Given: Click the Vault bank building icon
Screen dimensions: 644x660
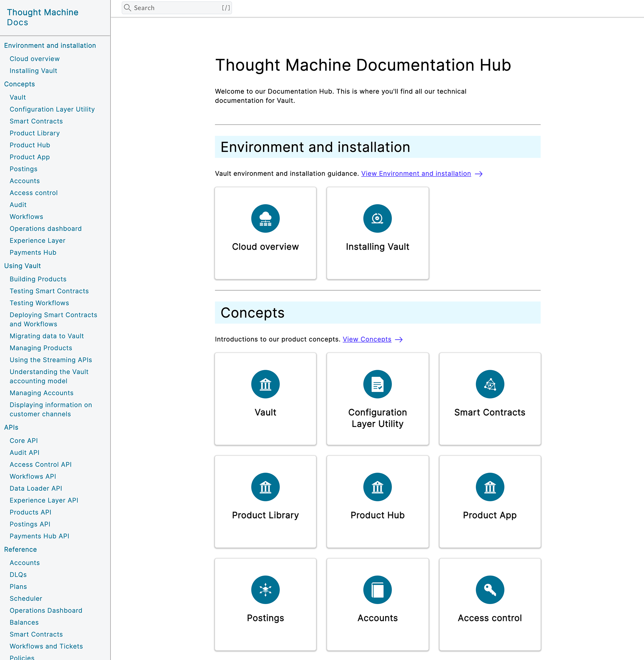Looking at the screenshot, I should (x=265, y=384).
